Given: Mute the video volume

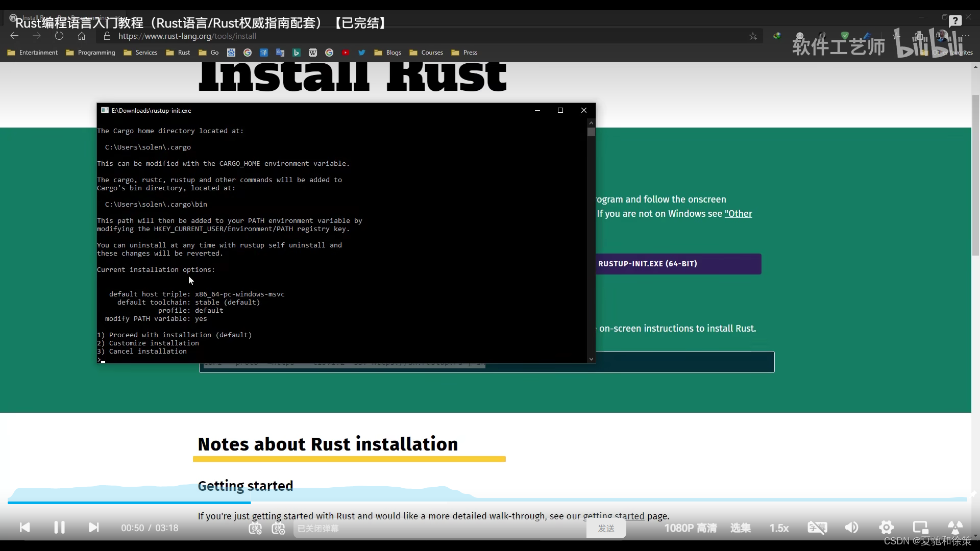Looking at the screenshot, I should point(851,528).
